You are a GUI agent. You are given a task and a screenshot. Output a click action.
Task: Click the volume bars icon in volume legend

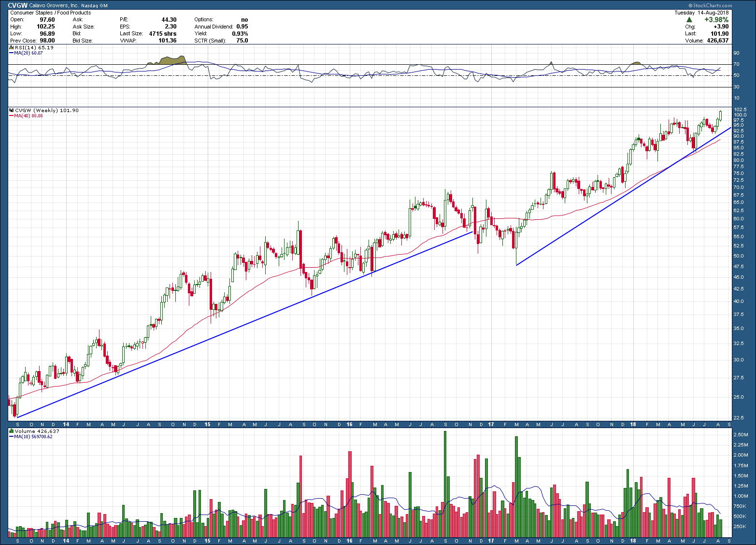(12, 431)
